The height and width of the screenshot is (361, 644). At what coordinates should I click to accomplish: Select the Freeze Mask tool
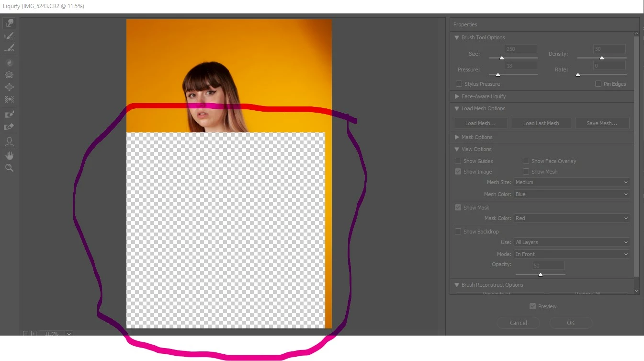pyautogui.click(x=9, y=115)
